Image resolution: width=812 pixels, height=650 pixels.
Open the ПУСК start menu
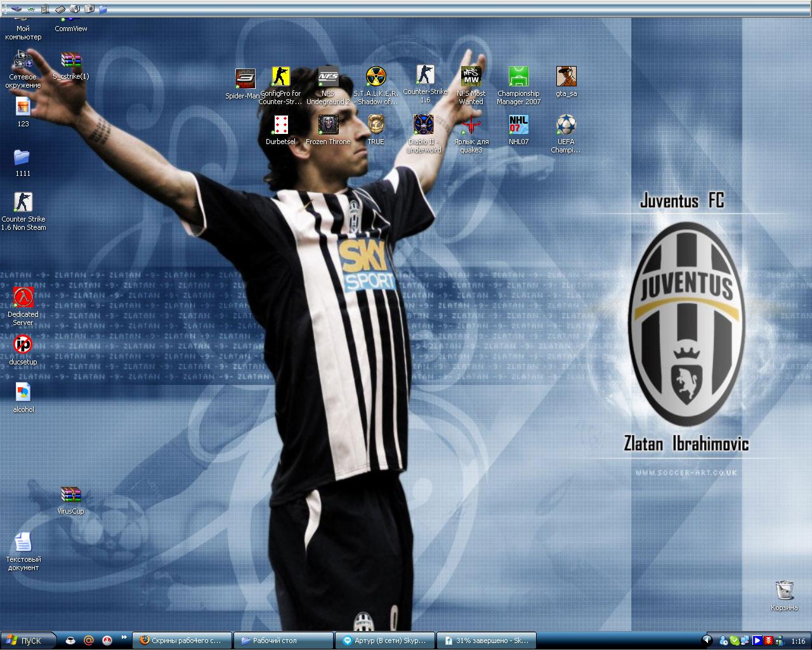[x=27, y=640]
